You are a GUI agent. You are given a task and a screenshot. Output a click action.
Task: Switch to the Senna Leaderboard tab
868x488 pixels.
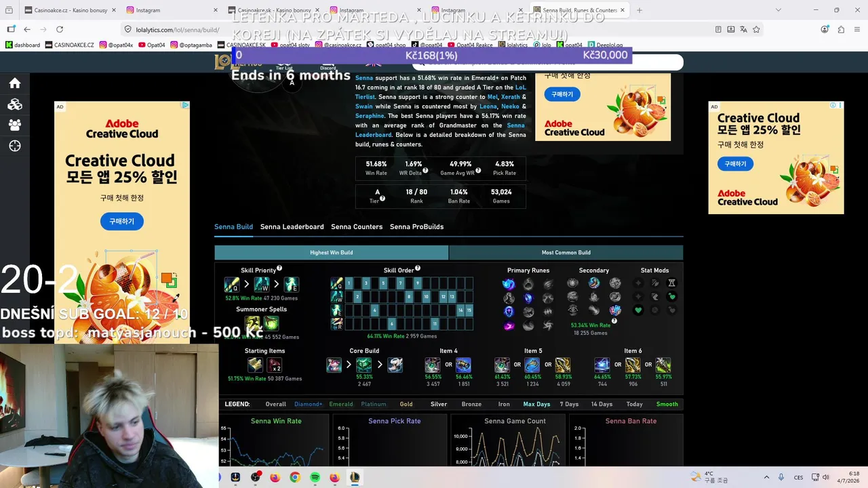292,226
